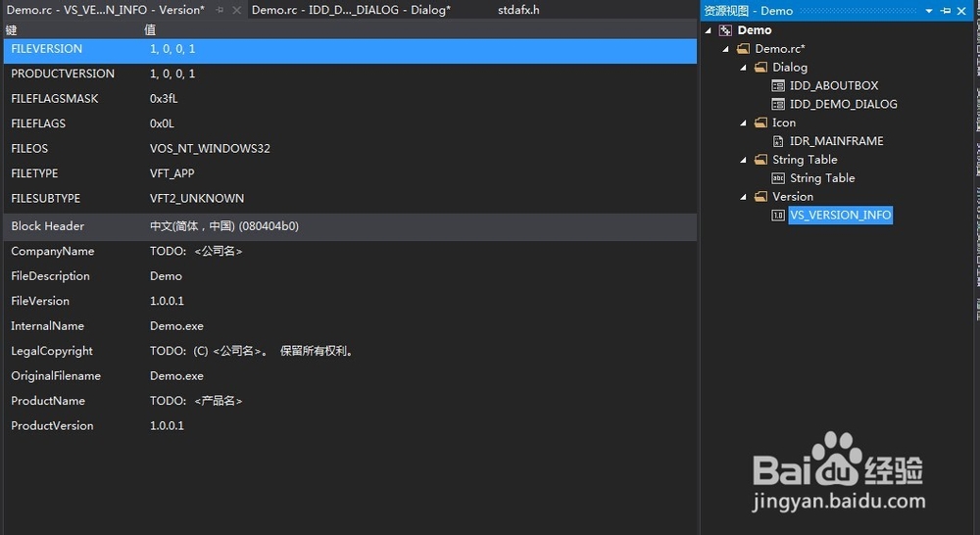Click the LegalCopyright TODO value

(x=252, y=351)
